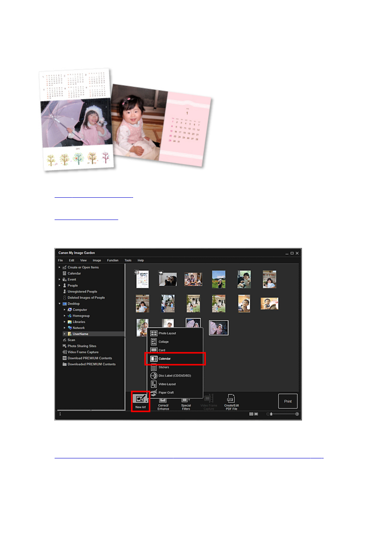The image size is (392, 555).
Task: Select the Downloaded PREMIUM Contents folder icon
Action: pos(65,364)
